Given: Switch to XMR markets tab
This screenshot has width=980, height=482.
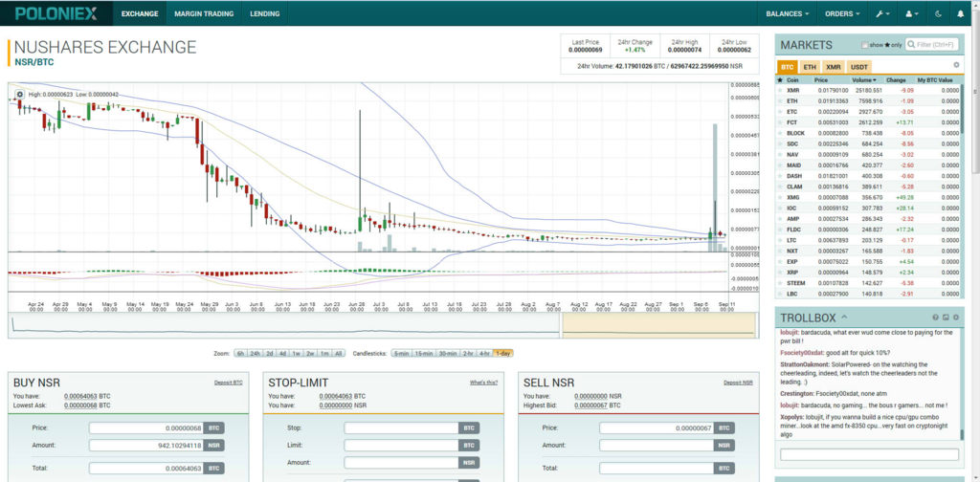Looking at the screenshot, I should pos(834,67).
